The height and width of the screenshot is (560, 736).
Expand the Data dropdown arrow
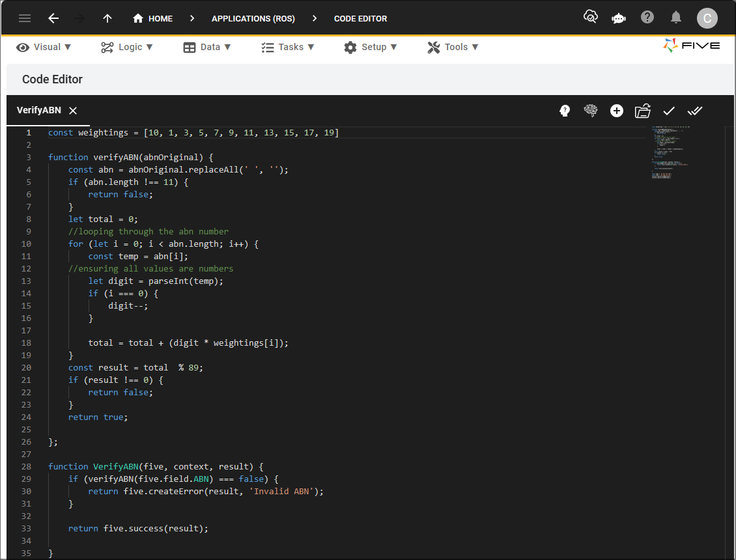[228, 47]
